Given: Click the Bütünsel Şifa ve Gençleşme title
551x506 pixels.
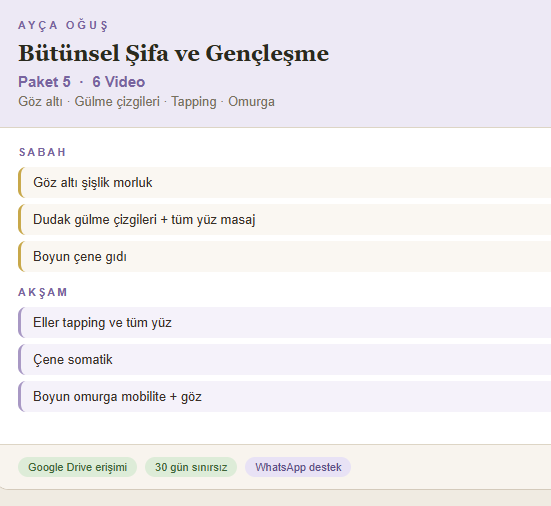Looking at the screenshot, I should coord(174,54).
